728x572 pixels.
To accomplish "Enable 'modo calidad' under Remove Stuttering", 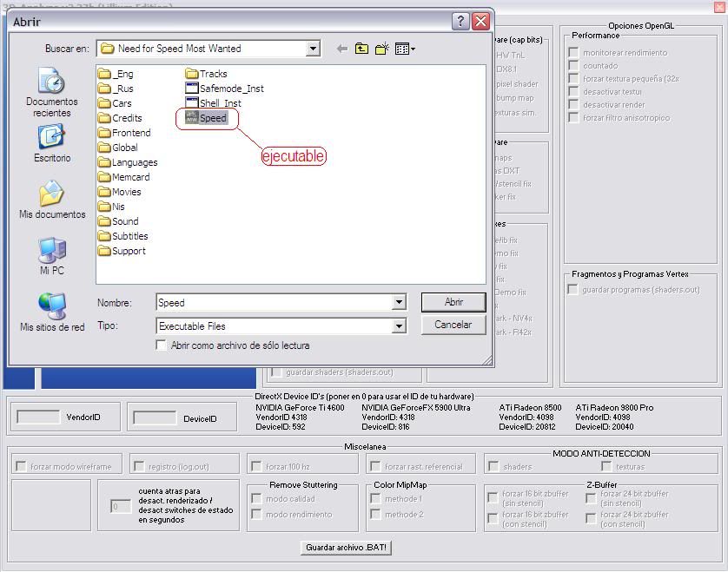I will tap(255, 499).
